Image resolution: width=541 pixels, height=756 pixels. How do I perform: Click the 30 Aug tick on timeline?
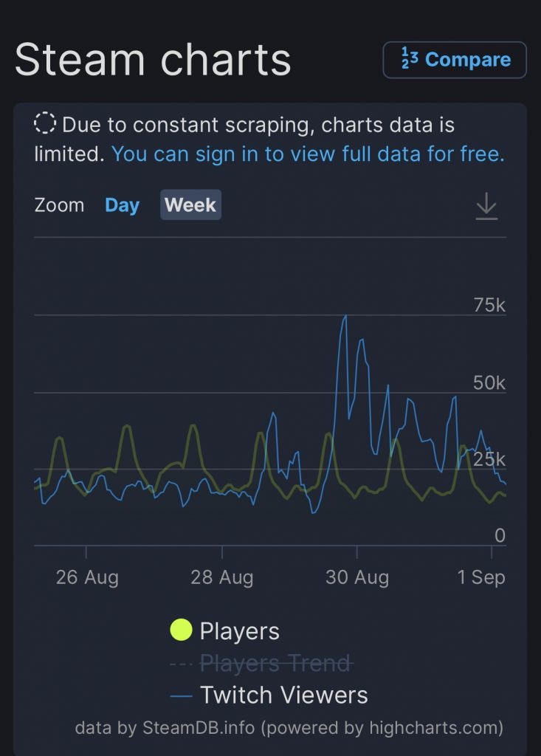(357, 552)
